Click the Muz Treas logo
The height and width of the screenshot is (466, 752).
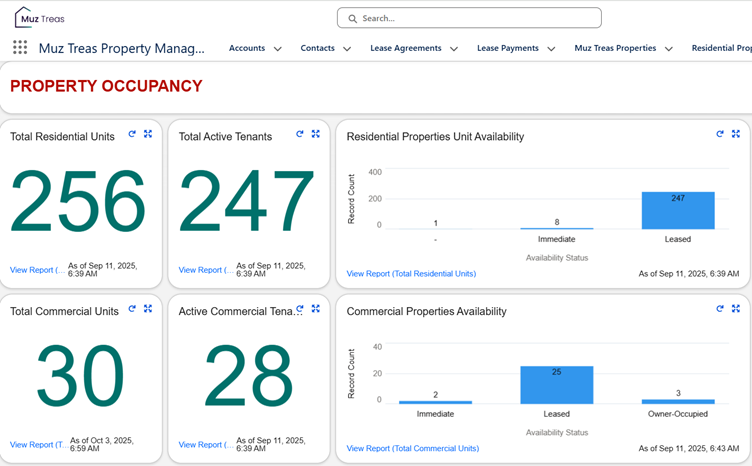tap(40, 18)
